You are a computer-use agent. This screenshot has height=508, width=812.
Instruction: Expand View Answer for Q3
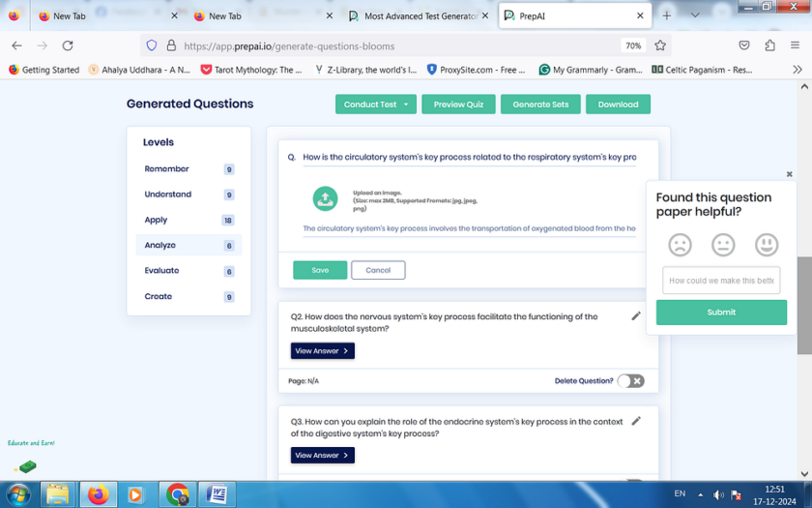pos(322,455)
